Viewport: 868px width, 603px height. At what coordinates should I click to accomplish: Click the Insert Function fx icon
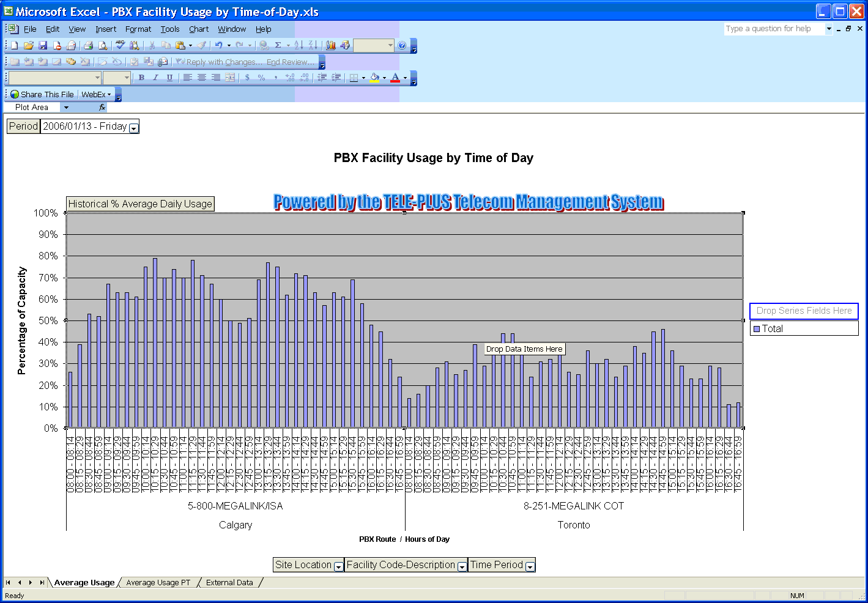click(102, 107)
